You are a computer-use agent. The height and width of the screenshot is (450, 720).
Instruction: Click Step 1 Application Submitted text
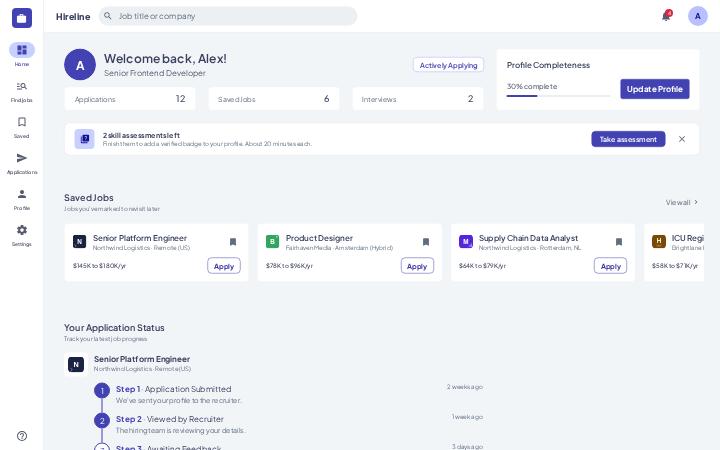click(174, 389)
